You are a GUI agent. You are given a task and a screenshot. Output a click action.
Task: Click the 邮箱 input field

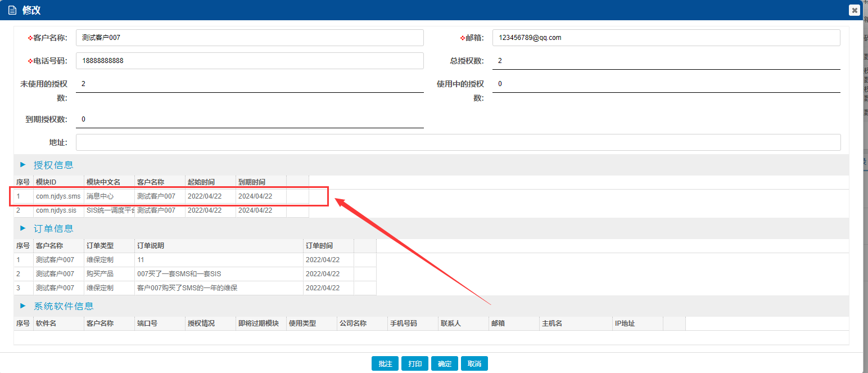pos(666,38)
